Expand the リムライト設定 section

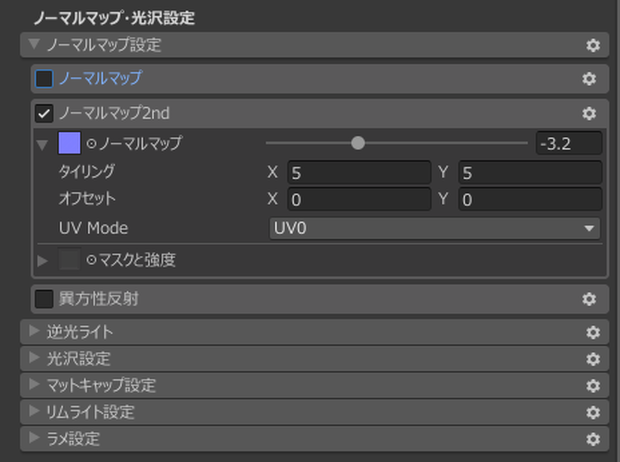tap(34, 411)
